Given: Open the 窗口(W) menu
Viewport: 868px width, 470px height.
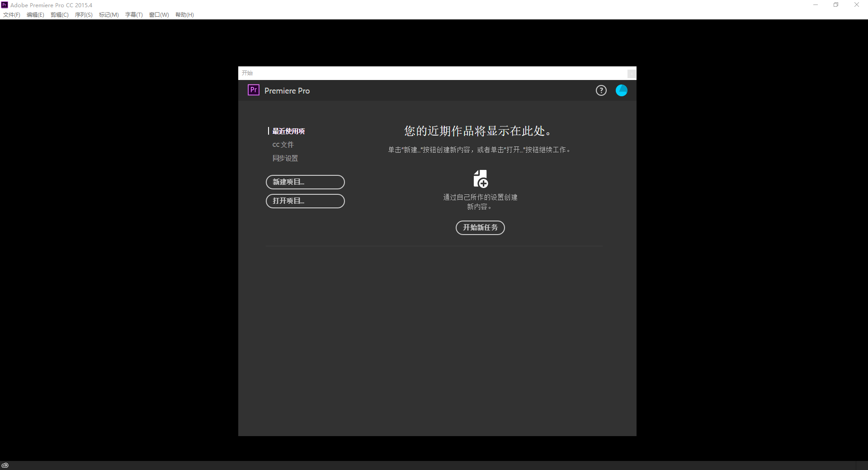Looking at the screenshot, I should 159,15.
